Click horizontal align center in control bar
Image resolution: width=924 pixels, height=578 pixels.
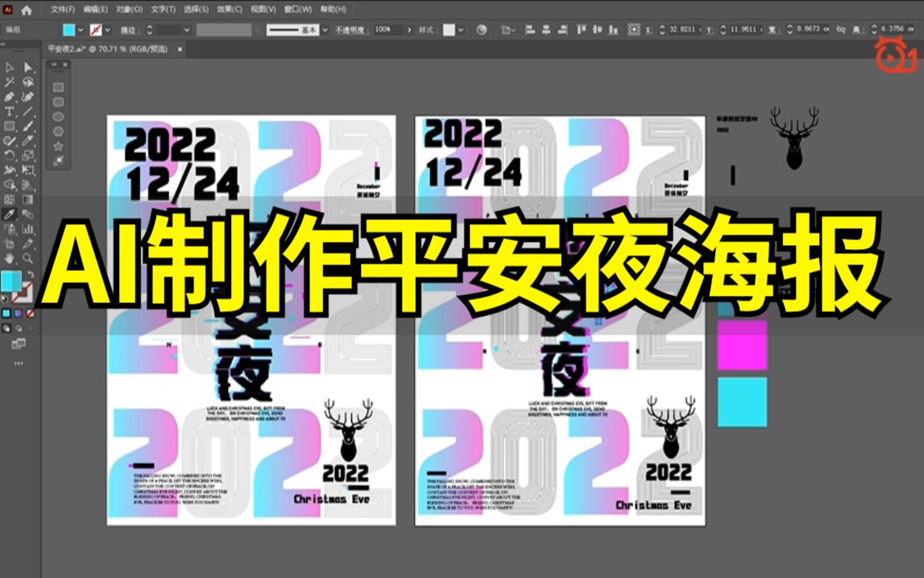click(x=545, y=30)
